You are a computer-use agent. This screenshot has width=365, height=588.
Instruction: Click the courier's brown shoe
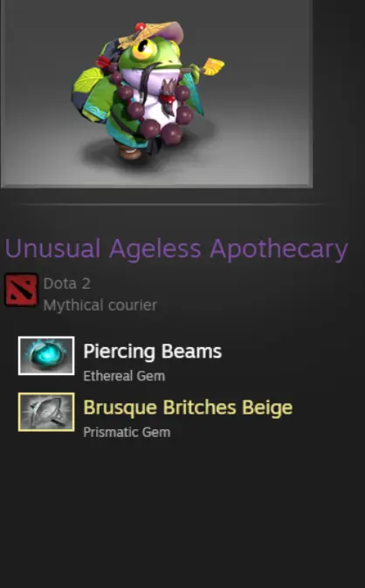tap(129, 152)
